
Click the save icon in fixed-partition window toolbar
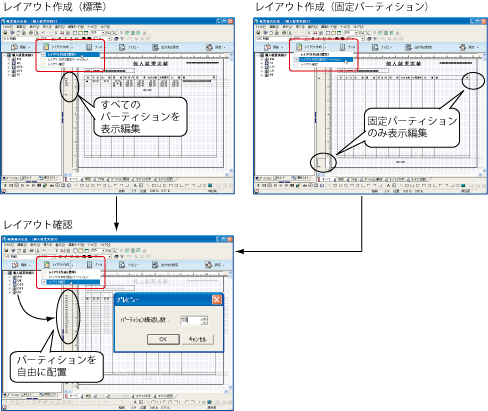(x=258, y=33)
